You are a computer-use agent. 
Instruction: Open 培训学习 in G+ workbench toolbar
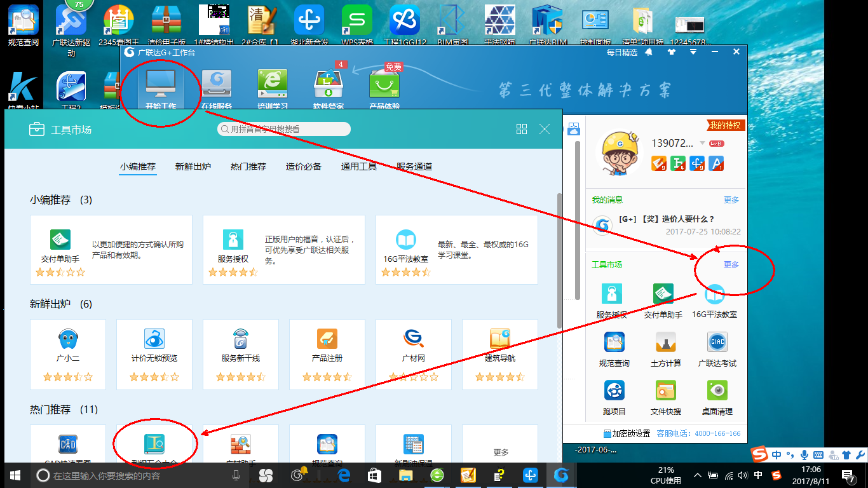click(x=273, y=88)
